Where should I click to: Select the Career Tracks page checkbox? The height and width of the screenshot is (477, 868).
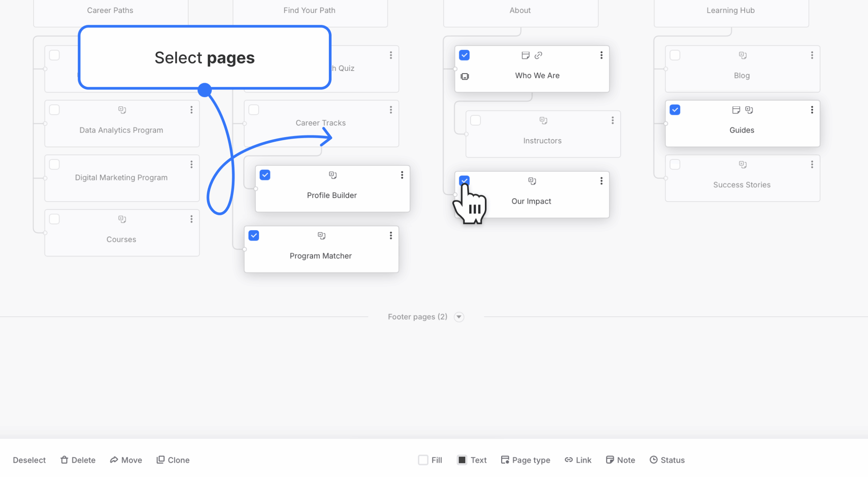click(x=254, y=110)
